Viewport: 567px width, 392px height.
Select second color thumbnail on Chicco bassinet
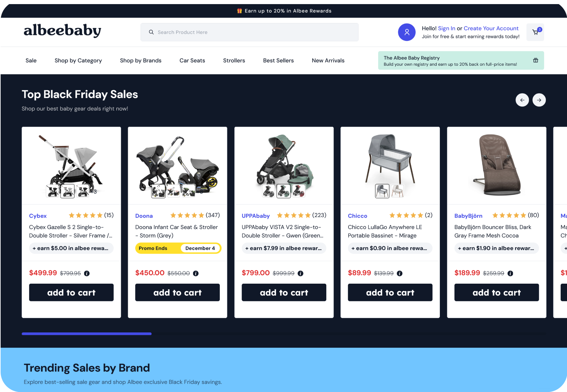tap(398, 191)
